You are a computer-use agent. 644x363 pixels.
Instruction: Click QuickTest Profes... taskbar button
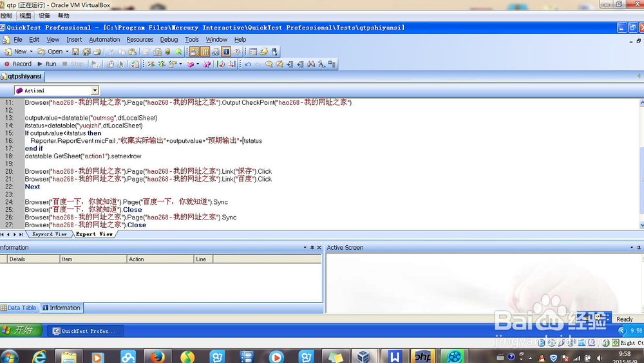point(86,331)
